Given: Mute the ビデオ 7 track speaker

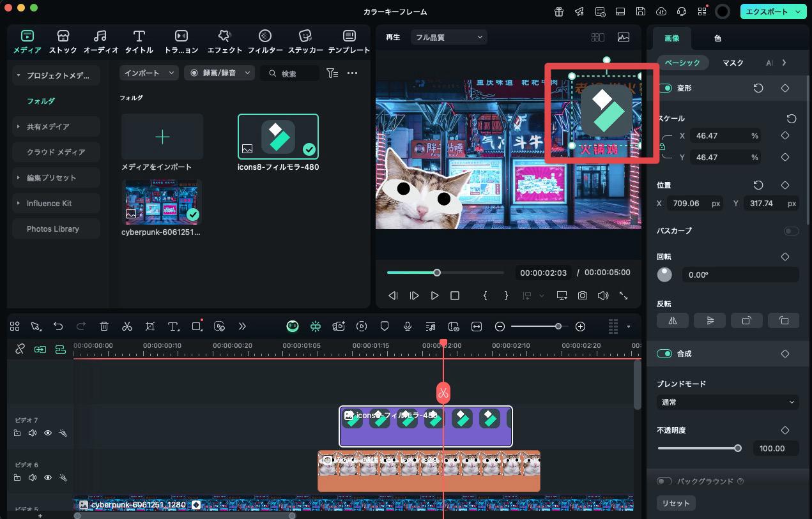Looking at the screenshot, I should pyautogui.click(x=33, y=433).
